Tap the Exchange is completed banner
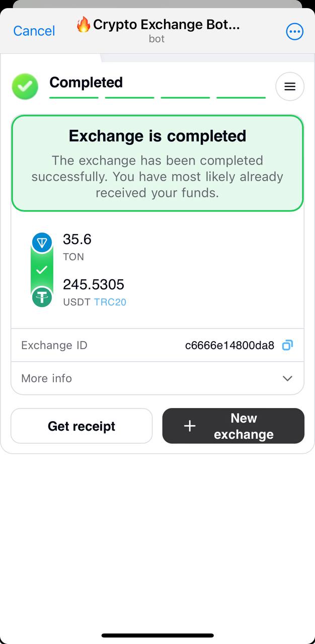 pos(157,164)
